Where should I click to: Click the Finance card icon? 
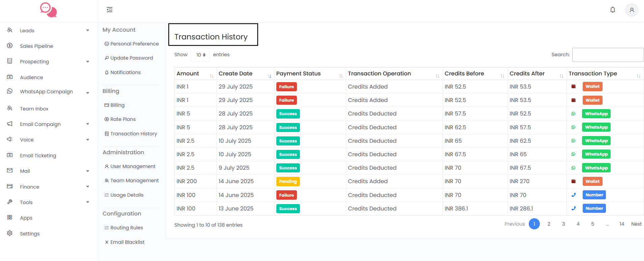[x=10, y=187]
